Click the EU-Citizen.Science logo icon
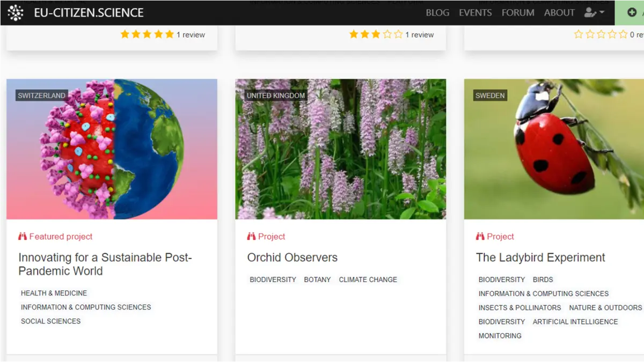 point(16,12)
